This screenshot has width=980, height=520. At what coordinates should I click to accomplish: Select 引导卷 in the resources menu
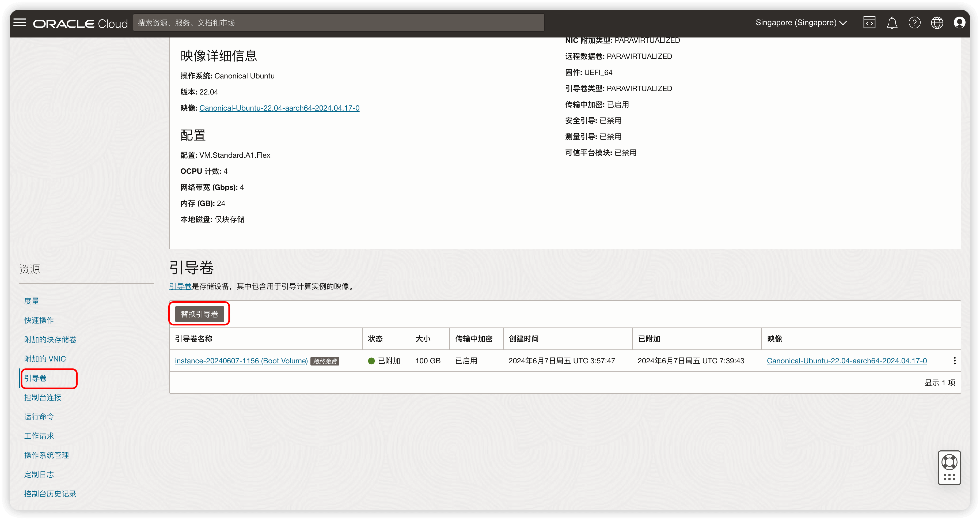coord(35,378)
